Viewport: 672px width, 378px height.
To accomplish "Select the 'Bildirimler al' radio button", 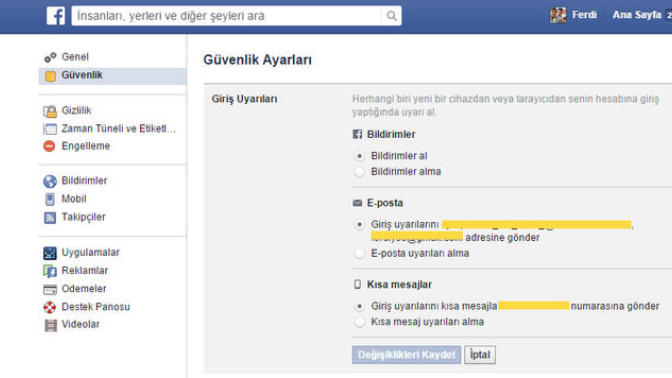I will click(360, 156).
